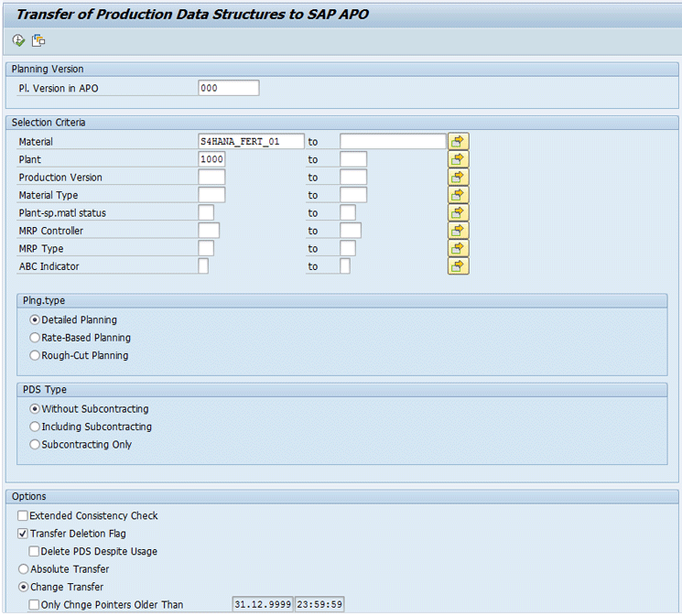The width and height of the screenshot is (682, 616).
Task: Open multiple selection for MRP Controller
Action: [x=458, y=231]
